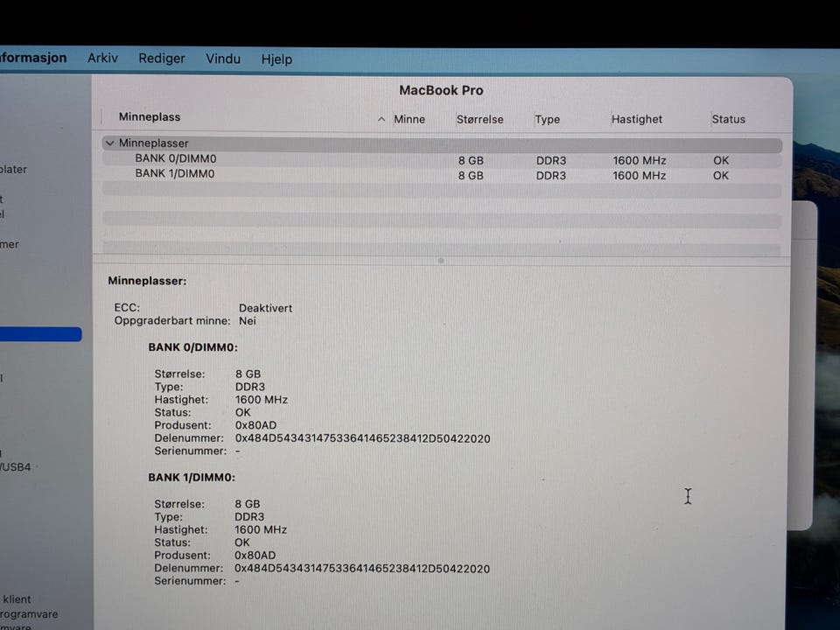Click Produsent 0x80AD under BANK 0

pyautogui.click(x=255, y=425)
